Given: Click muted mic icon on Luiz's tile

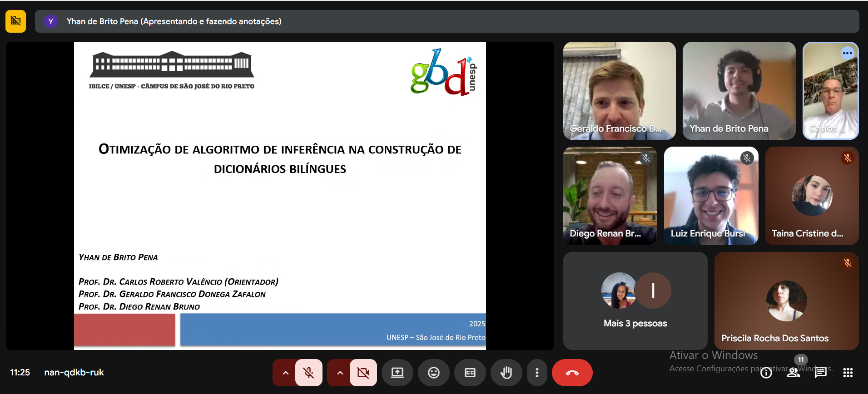Looking at the screenshot, I should pyautogui.click(x=747, y=158).
